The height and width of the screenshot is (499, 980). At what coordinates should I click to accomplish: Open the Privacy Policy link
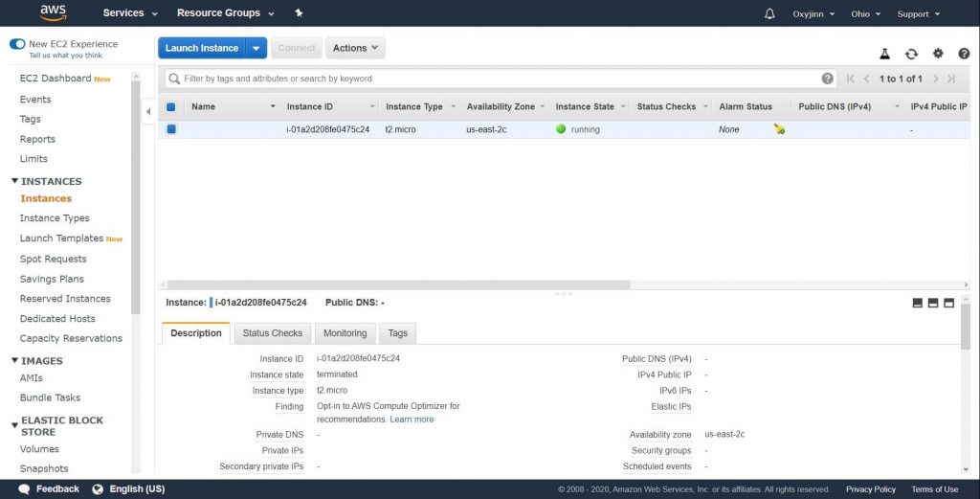click(x=871, y=489)
